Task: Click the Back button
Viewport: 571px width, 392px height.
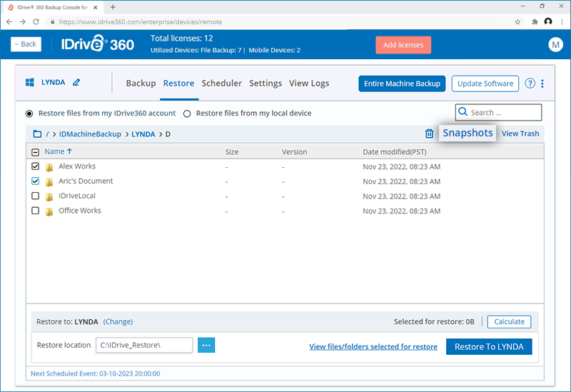Action: 26,44
